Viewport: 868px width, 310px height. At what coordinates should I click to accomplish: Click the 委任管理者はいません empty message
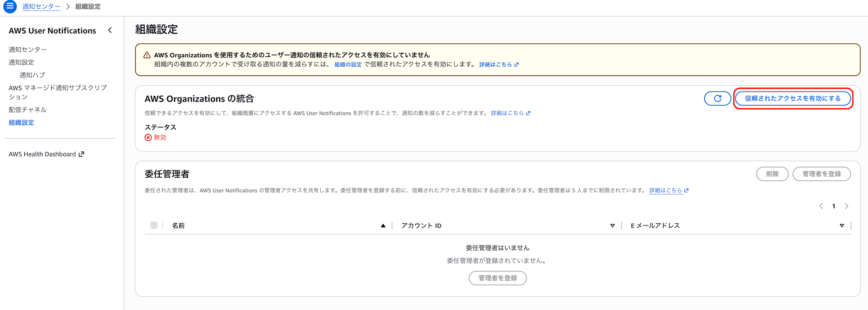498,248
